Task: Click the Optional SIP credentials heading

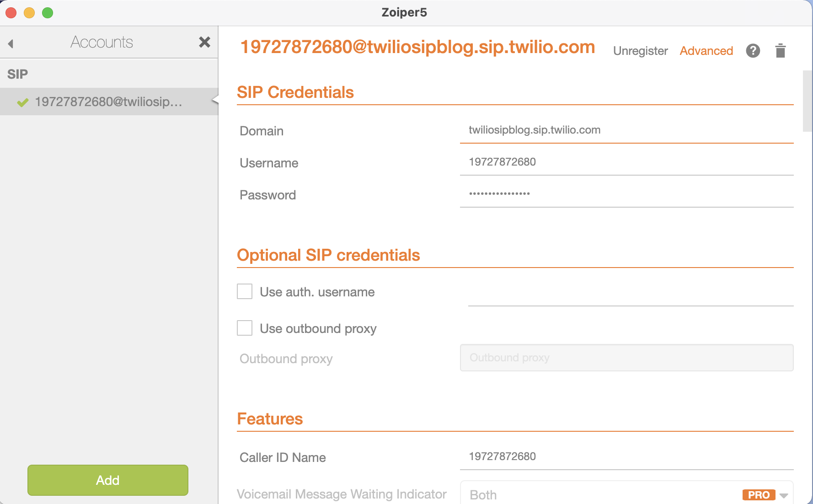Action: (x=328, y=255)
